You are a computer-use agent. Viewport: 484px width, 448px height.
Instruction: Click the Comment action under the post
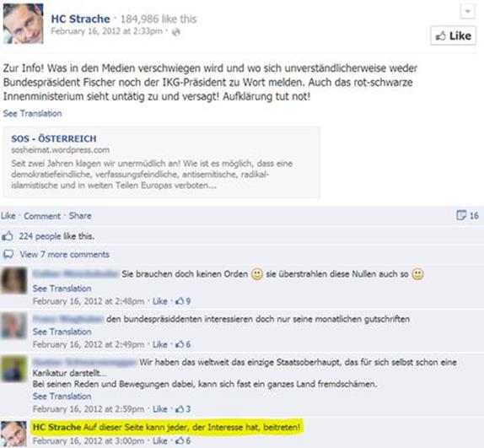[42, 216]
